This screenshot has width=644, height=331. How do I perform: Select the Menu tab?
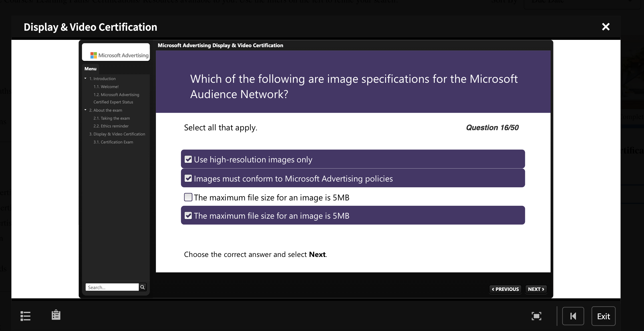click(90, 69)
